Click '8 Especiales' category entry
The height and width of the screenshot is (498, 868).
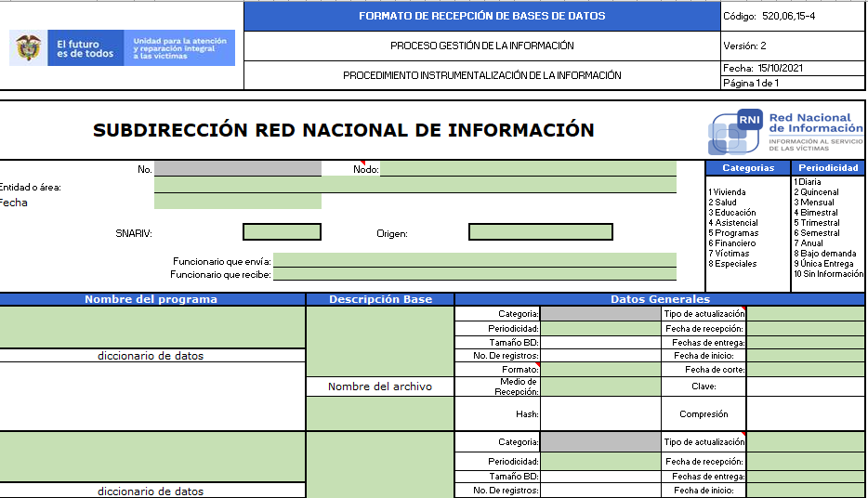coord(732,264)
